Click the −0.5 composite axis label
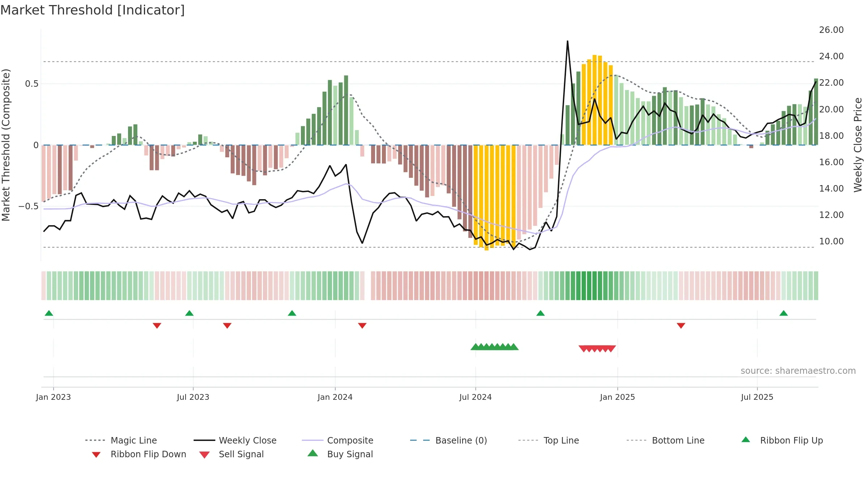868x488 pixels. click(29, 206)
